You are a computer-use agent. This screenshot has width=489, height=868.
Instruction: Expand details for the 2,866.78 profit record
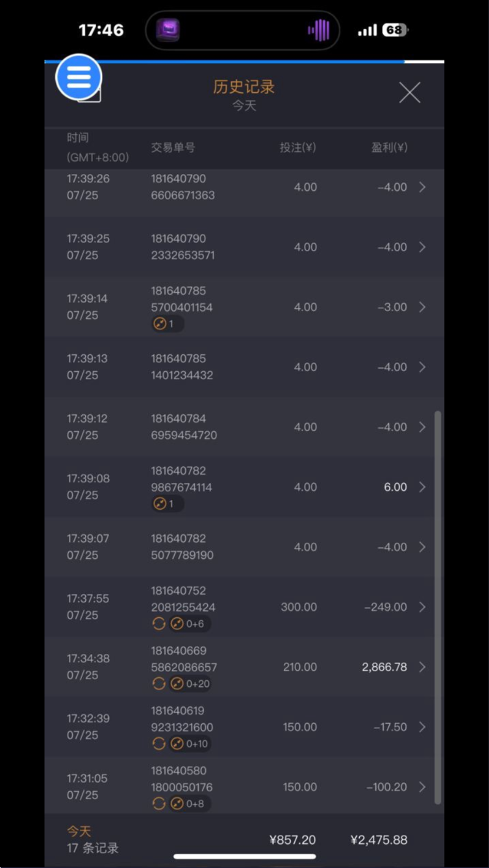422,667
